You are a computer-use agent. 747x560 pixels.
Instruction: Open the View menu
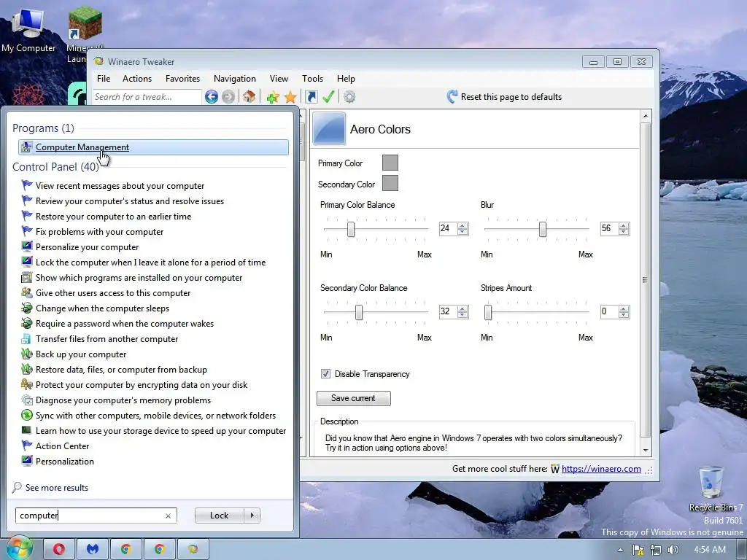[x=279, y=79]
